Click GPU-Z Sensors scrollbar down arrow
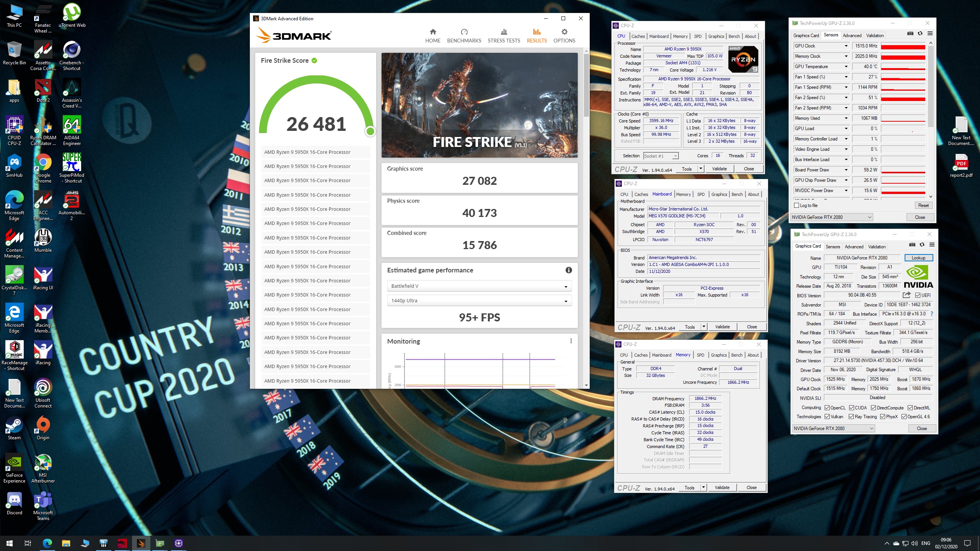 (x=931, y=197)
